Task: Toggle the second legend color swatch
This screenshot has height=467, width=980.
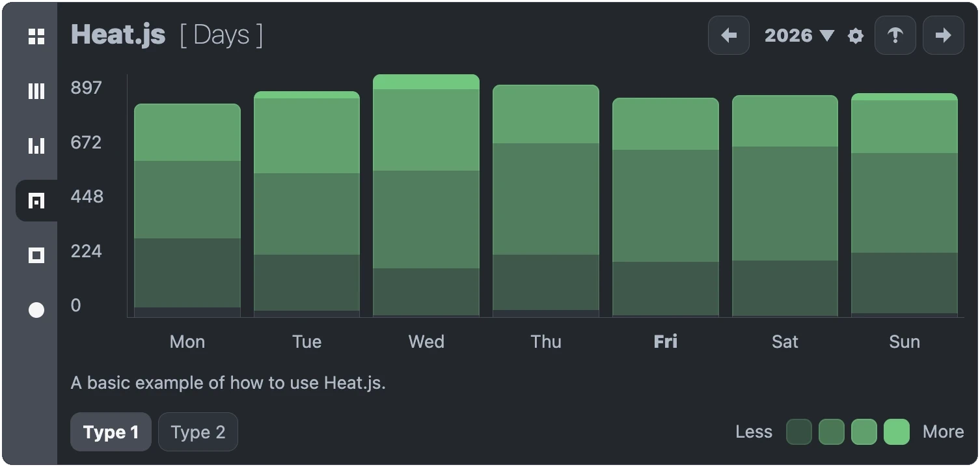Action: [832, 432]
